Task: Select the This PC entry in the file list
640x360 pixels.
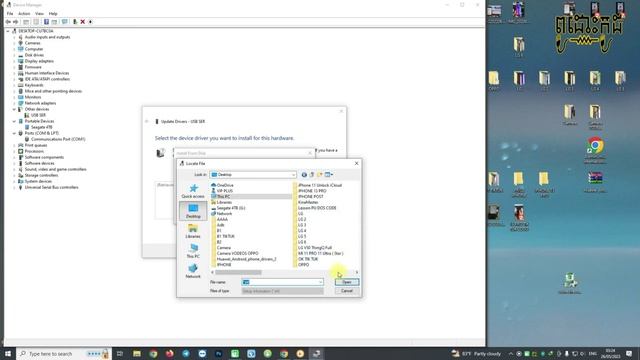Action: click(221, 196)
